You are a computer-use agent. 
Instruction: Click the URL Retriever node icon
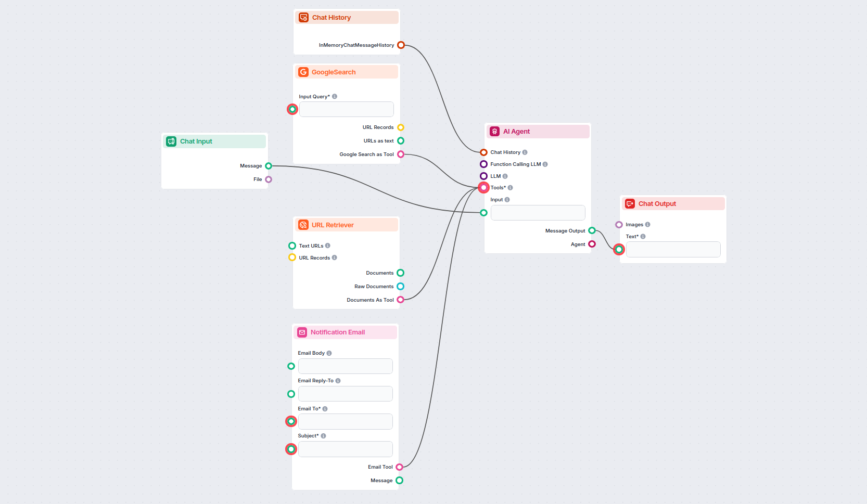[x=303, y=225]
